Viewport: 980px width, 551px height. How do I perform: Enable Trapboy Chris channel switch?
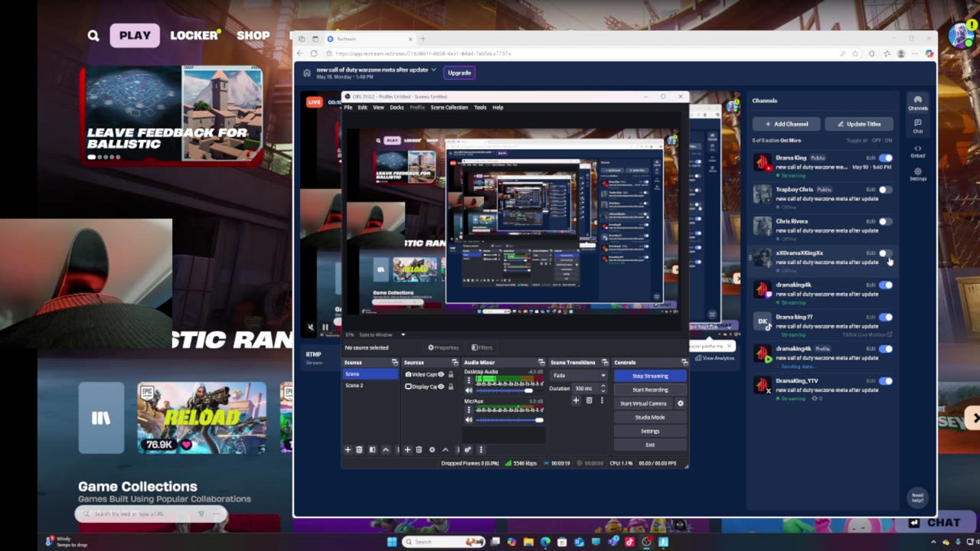click(886, 189)
